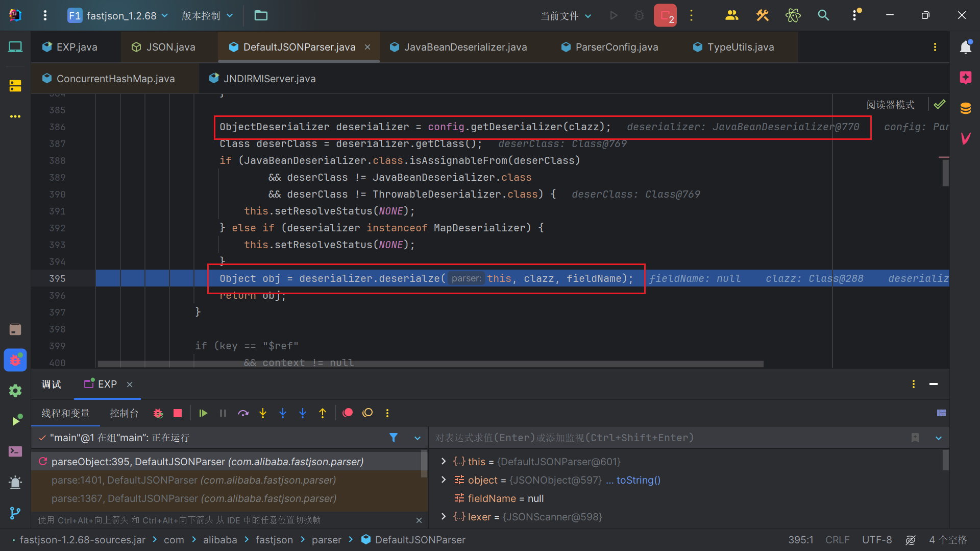Viewport: 980px width, 551px height.
Task: Minimize the debug tool window
Action: pos(934,384)
